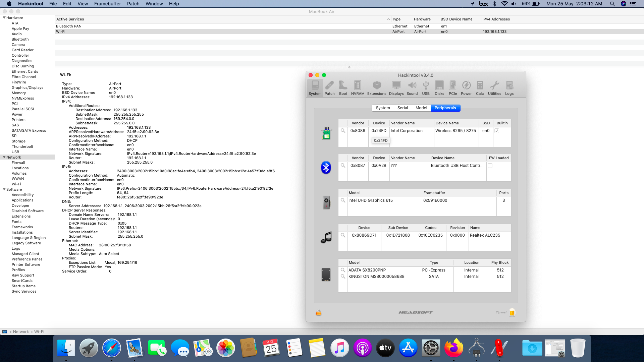The width and height of the screenshot is (644, 362).
Task: Select Bluetooth in the Hardware tree
Action: pos(20,39)
